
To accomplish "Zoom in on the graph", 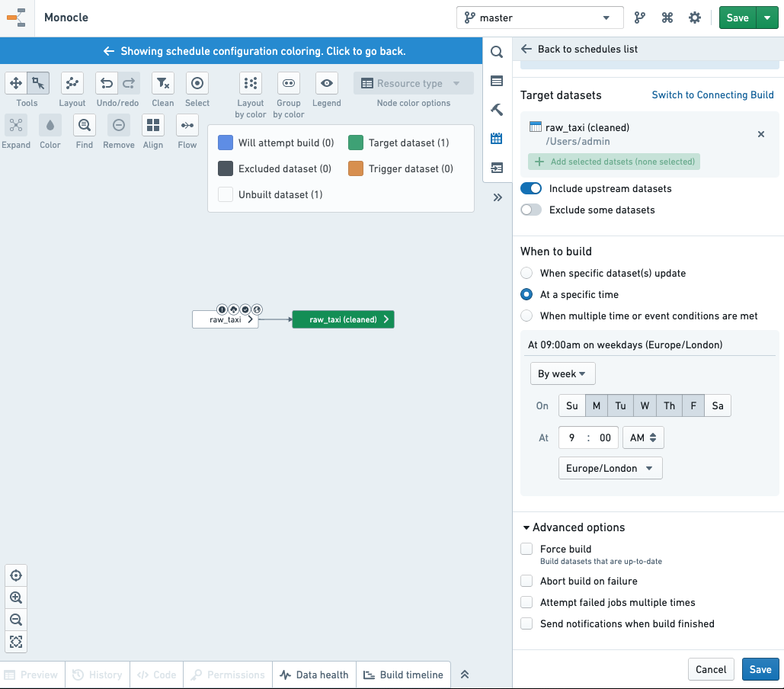I will 16,598.
